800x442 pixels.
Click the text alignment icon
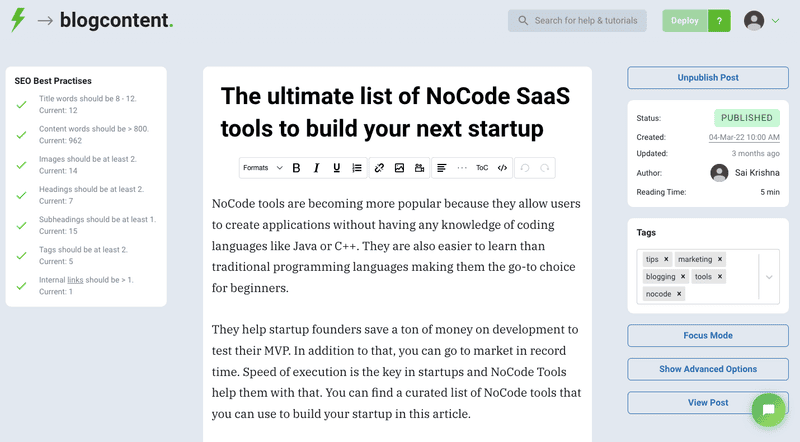click(x=441, y=168)
